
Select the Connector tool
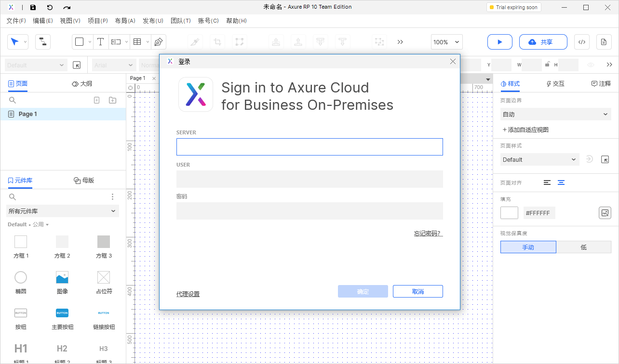(x=43, y=42)
